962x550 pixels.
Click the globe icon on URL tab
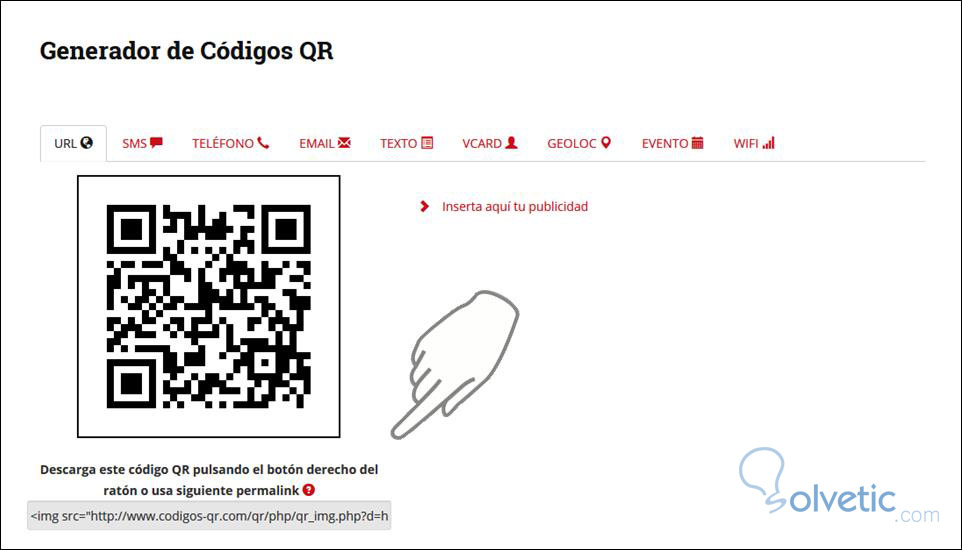(x=87, y=142)
